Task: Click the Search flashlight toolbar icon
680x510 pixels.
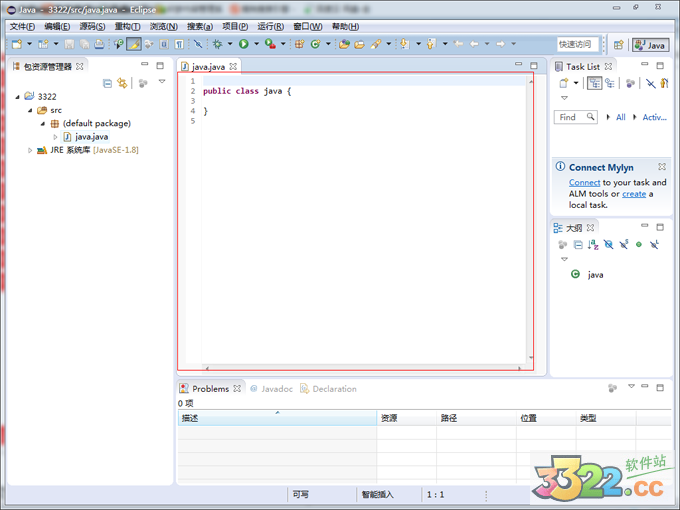Action: click(376, 44)
